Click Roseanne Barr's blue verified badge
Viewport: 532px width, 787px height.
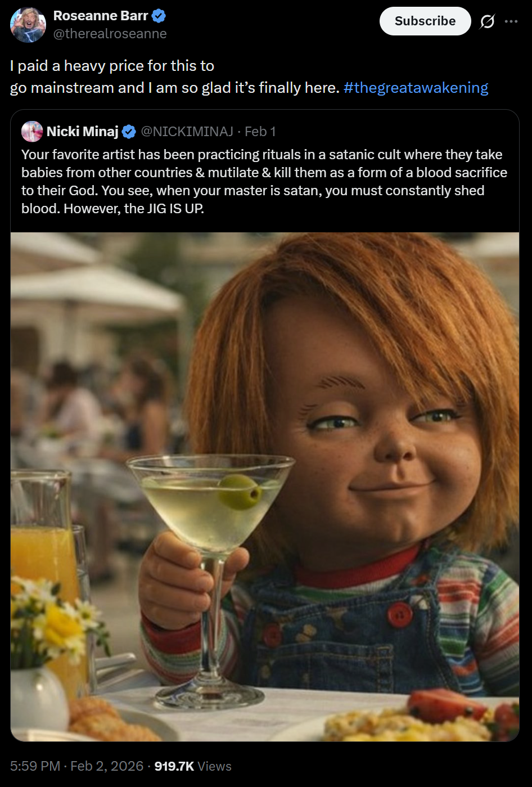(159, 16)
